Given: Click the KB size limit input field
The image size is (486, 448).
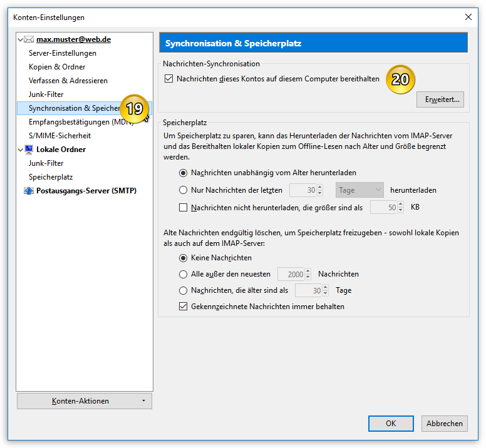Looking at the screenshot, I should coord(384,207).
